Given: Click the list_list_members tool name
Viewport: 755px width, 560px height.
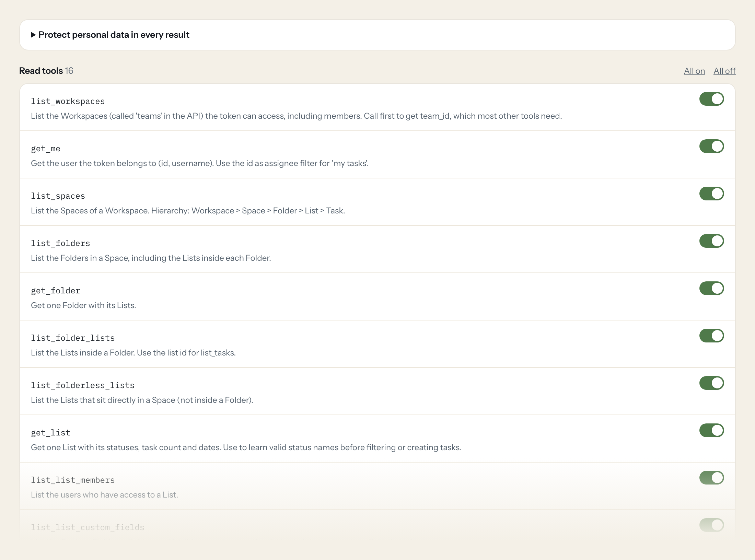Looking at the screenshot, I should click(x=73, y=480).
